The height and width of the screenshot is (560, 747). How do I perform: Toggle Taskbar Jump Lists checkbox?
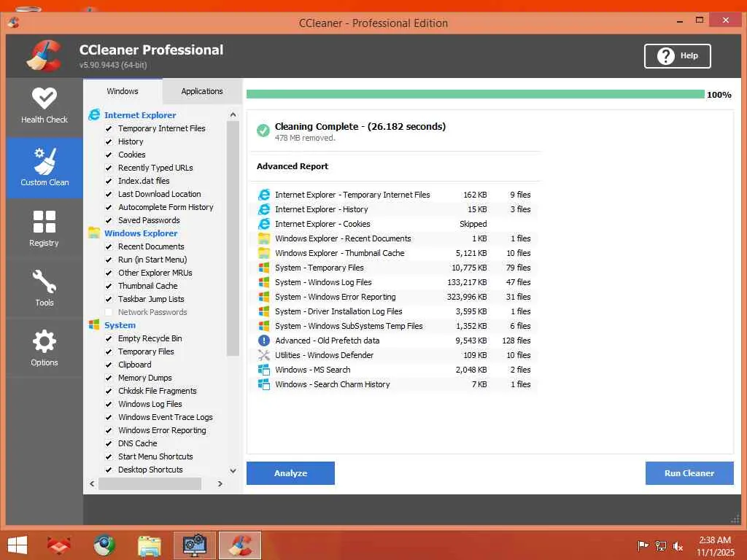(x=109, y=299)
